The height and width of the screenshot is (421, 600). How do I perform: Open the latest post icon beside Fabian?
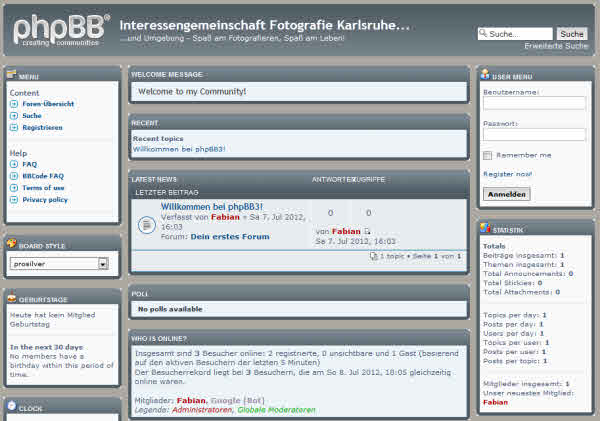pyautogui.click(x=367, y=231)
